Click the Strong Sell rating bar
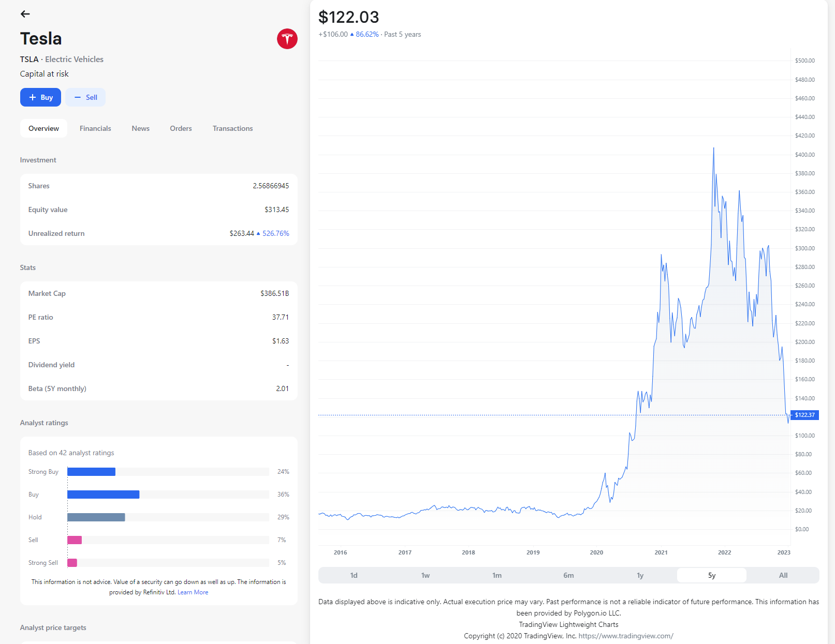This screenshot has width=835, height=644. tap(72, 563)
